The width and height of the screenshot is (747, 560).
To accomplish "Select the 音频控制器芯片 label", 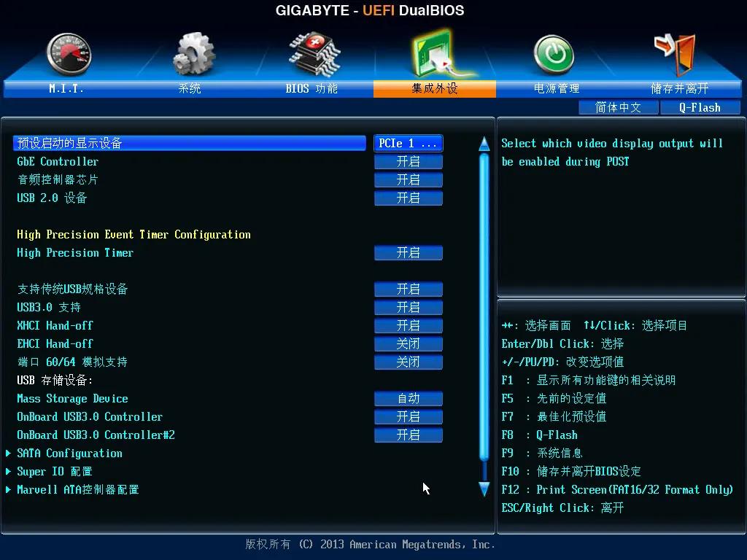I will [x=58, y=179].
